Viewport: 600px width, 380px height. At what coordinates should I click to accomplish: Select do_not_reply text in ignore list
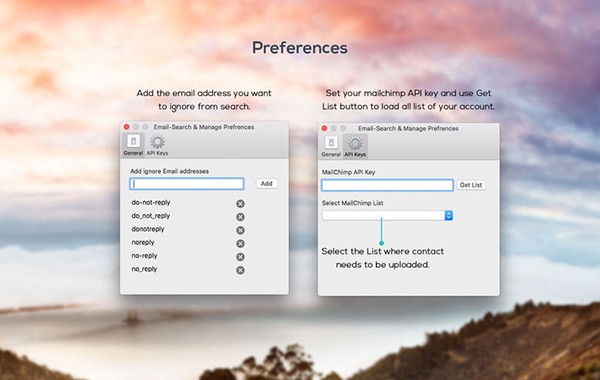point(151,216)
